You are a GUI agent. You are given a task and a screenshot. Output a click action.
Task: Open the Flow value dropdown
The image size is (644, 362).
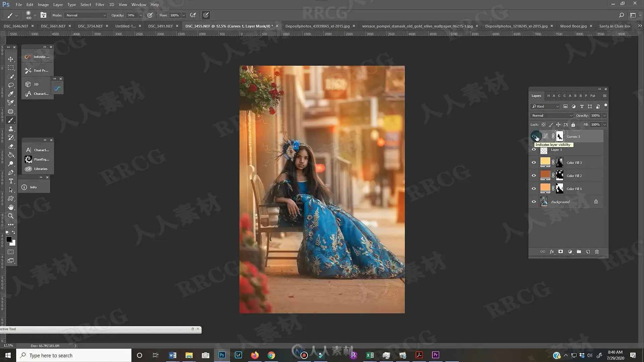183,15
